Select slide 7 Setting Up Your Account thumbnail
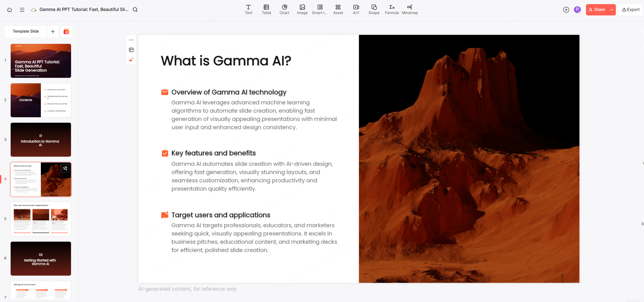Image resolution: width=644 pixels, height=302 pixels. 41,290
